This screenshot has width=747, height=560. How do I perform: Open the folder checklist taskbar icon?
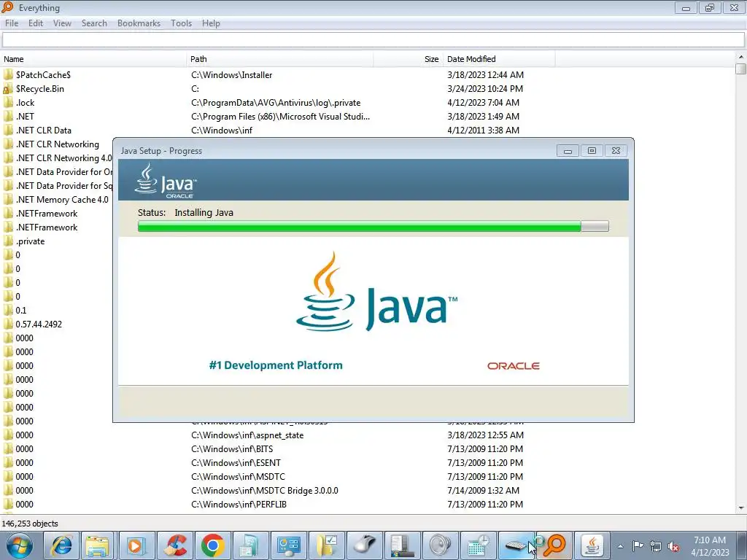(327, 545)
